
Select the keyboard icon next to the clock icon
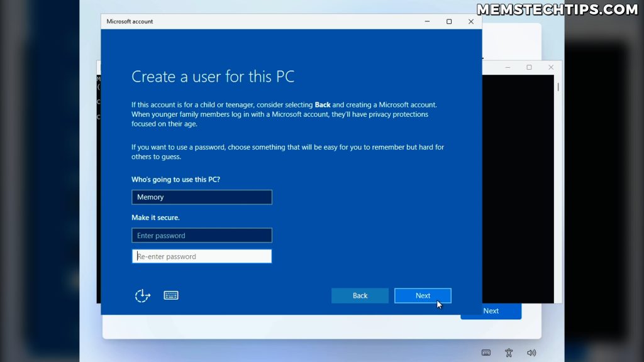tap(170, 295)
